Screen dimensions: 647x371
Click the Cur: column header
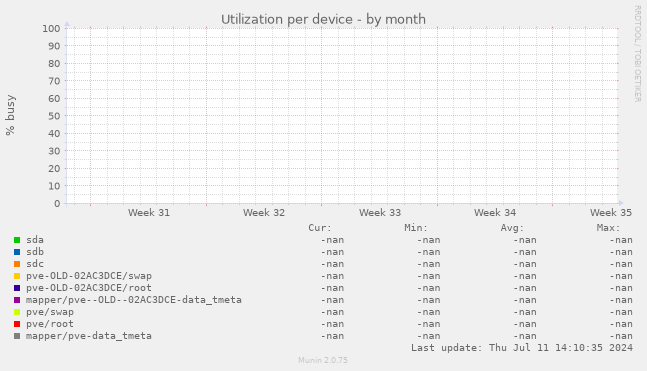pos(320,228)
